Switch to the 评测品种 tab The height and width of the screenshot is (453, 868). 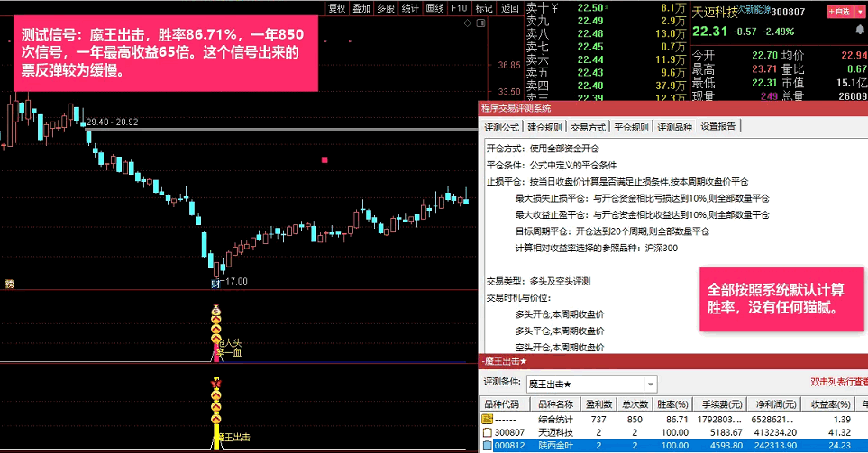[674, 127]
